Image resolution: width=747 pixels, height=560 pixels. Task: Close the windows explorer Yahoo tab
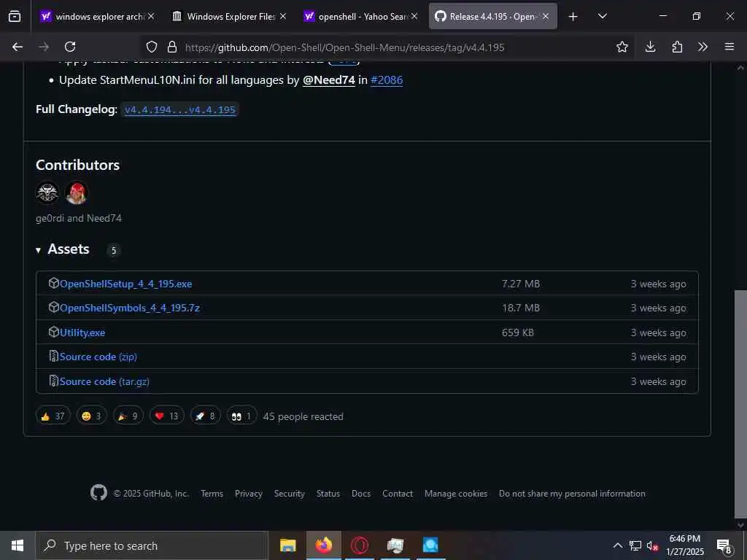tap(151, 16)
